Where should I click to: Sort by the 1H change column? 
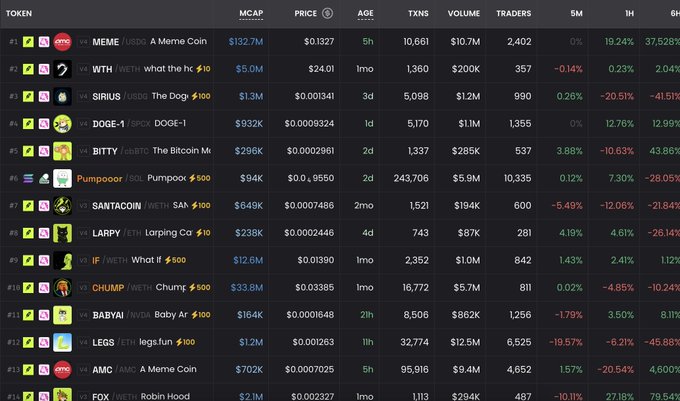pyautogui.click(x=629, y=13)
